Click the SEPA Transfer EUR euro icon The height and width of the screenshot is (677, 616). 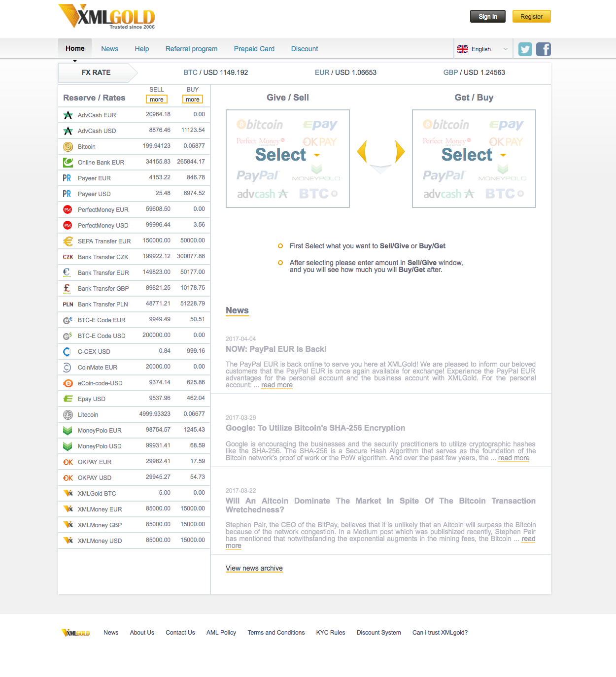[x=68, y=241]
